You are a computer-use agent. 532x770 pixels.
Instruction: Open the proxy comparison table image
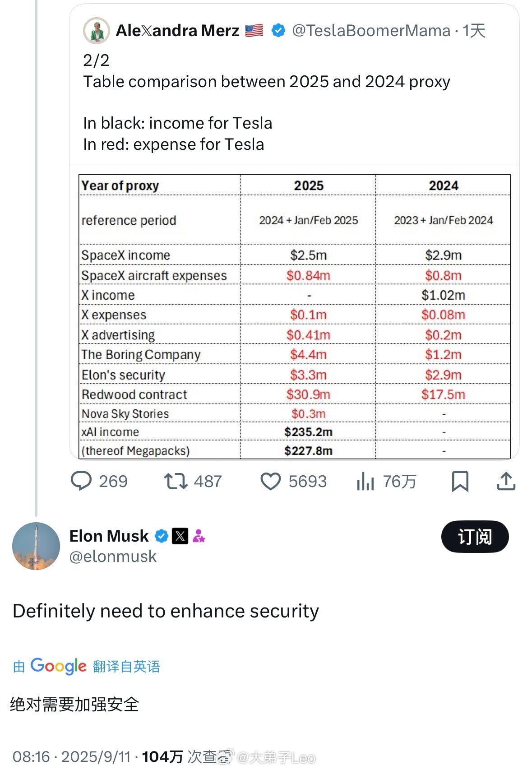pyautogui.click(x=295, y=316)
